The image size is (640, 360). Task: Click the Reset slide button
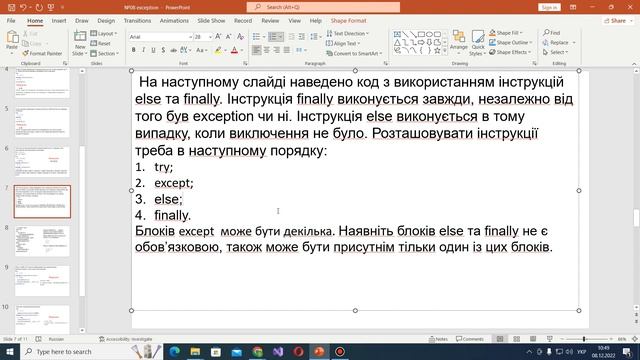[x=100, y=43]
